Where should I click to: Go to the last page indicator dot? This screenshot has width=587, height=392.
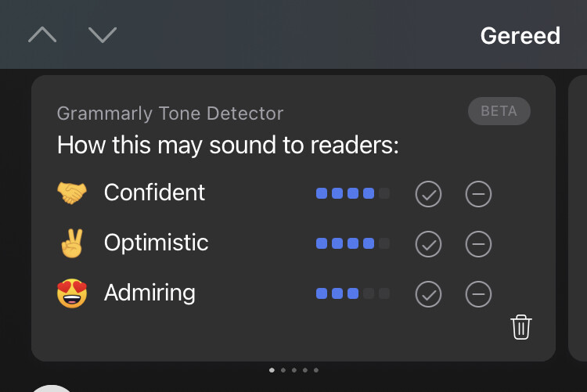(x=316, y=370)
